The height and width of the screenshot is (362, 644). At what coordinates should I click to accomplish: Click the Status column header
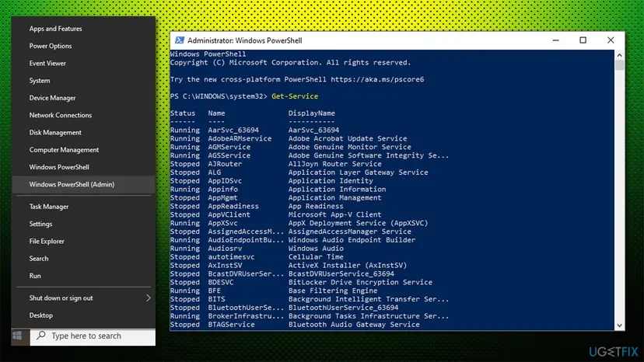[x=183, y=113]
